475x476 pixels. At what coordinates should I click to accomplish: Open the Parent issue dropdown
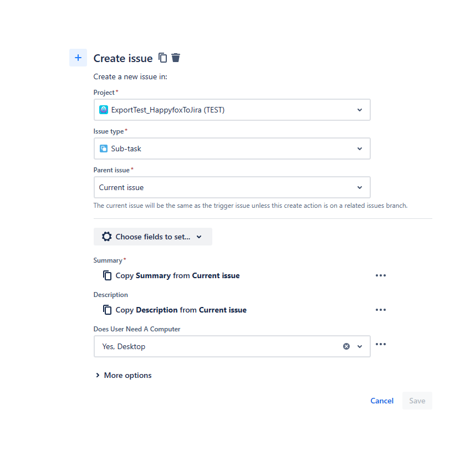(360, 187)
